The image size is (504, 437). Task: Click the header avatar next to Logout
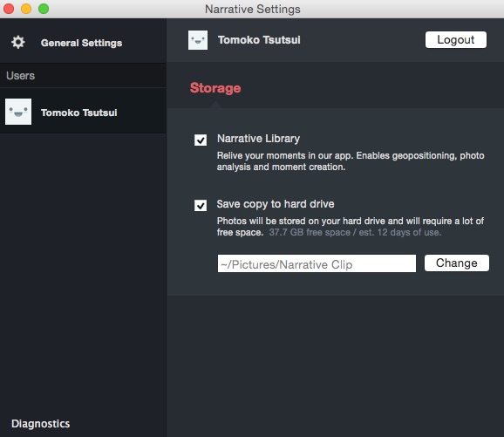click(x=198, y=40)
